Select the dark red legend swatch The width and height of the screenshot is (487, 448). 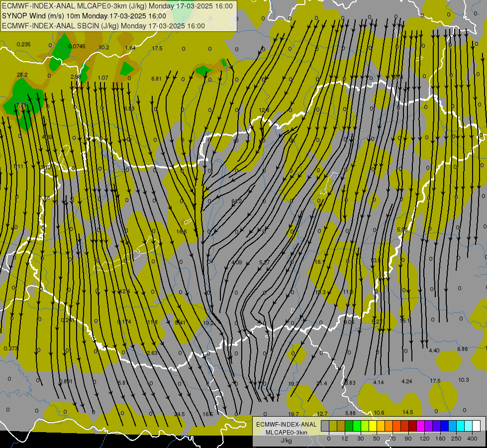click(x=413, y=426)
